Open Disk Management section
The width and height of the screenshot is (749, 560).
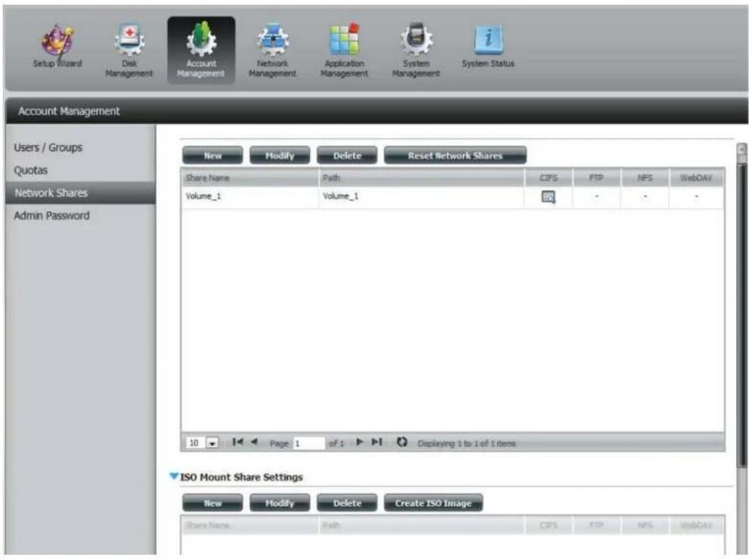(x=129, y=51)
